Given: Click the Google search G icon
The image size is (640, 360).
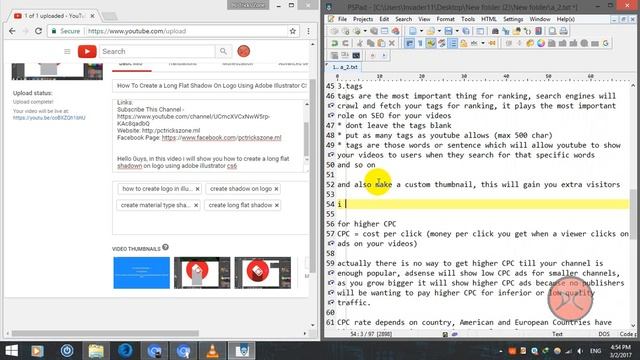Looking at the screenshot, I should tap(605, 43).
